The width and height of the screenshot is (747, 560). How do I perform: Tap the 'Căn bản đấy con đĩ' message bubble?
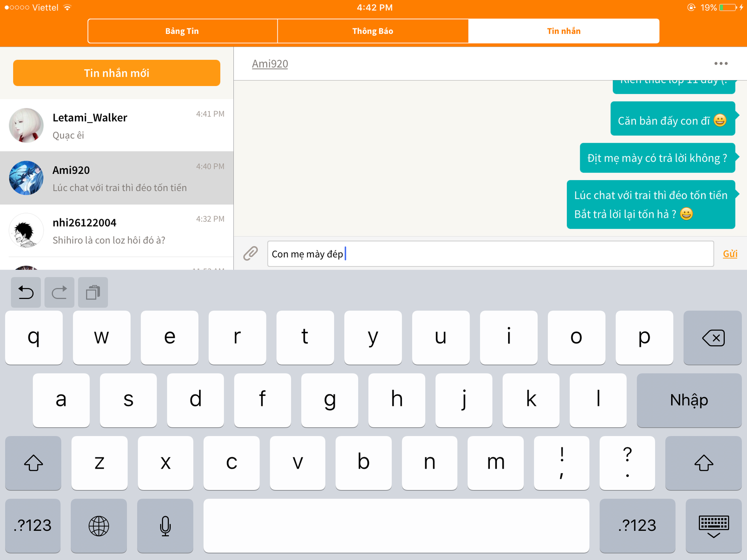pyautogui.click(x=673, y=119)
